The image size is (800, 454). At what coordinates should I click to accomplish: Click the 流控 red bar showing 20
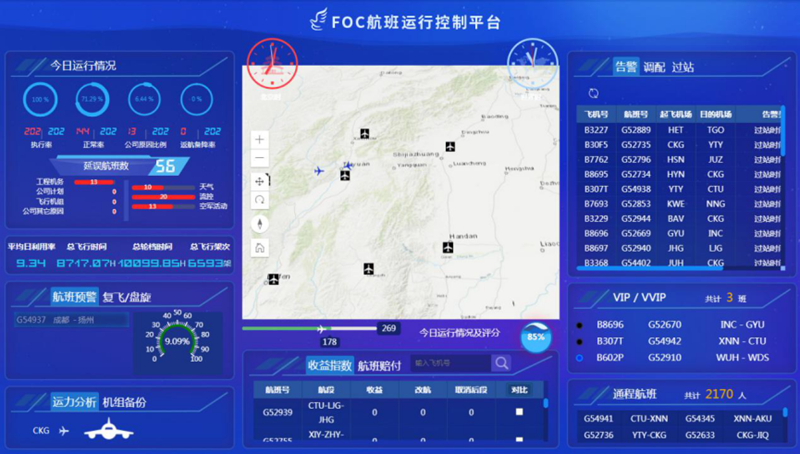click(163, 196)
